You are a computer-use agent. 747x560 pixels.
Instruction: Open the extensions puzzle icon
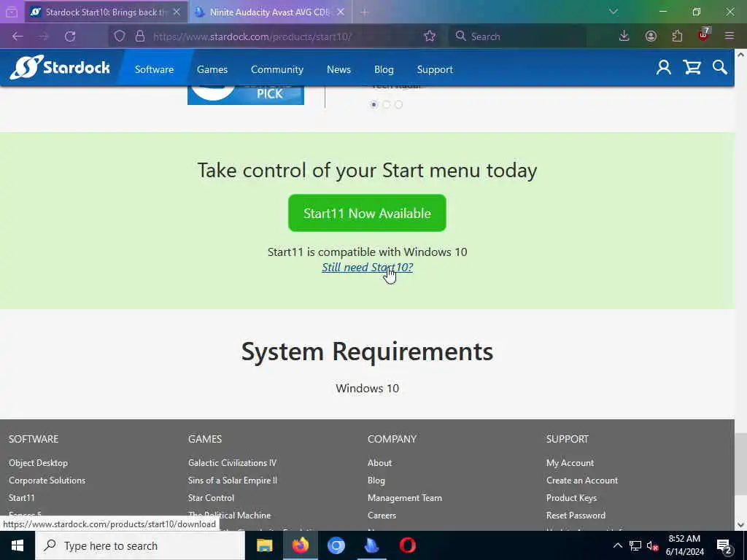pyautogui.click(x=677, y=36)
